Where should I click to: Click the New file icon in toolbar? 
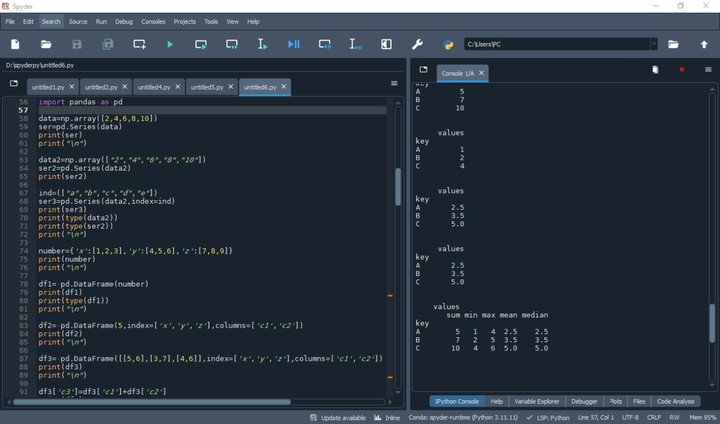tap(15, 44)
